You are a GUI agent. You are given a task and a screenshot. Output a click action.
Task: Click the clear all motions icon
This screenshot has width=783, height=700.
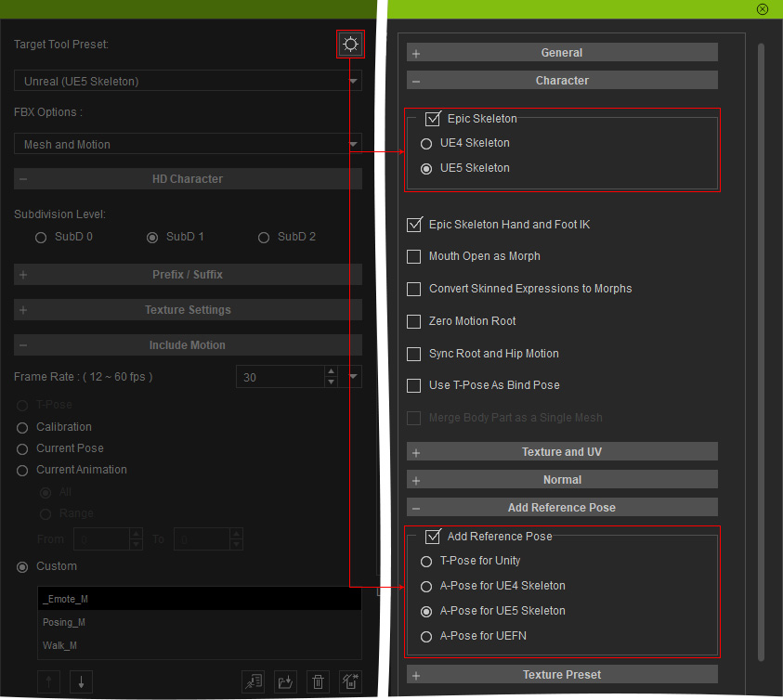coord(350,682)
